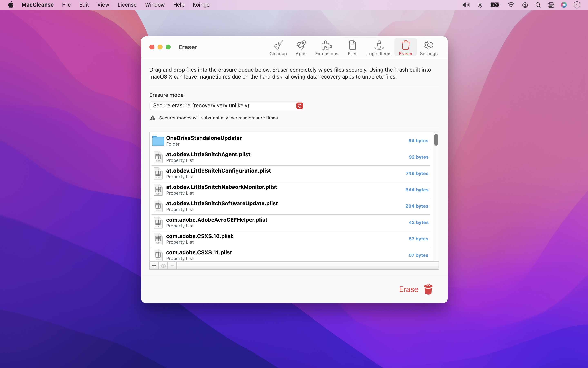The image size is (588, 368).
Task: Open the Bluetooth menu bar icon
Action: click(480, 5)
